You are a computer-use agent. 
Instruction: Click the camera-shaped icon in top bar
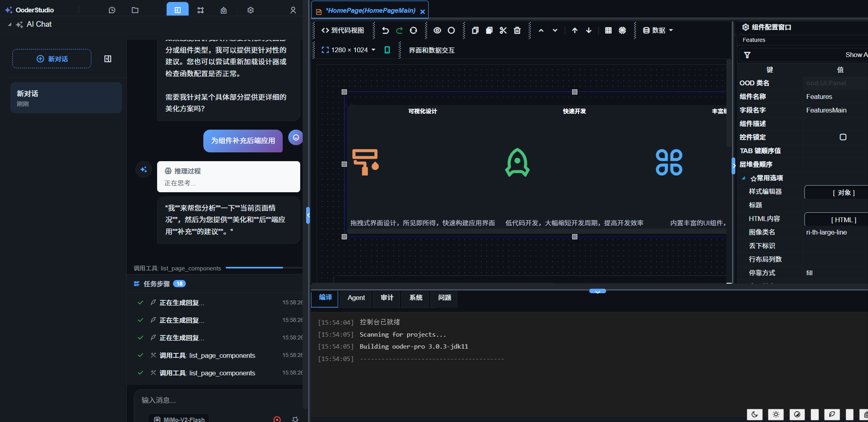point(224,10)
